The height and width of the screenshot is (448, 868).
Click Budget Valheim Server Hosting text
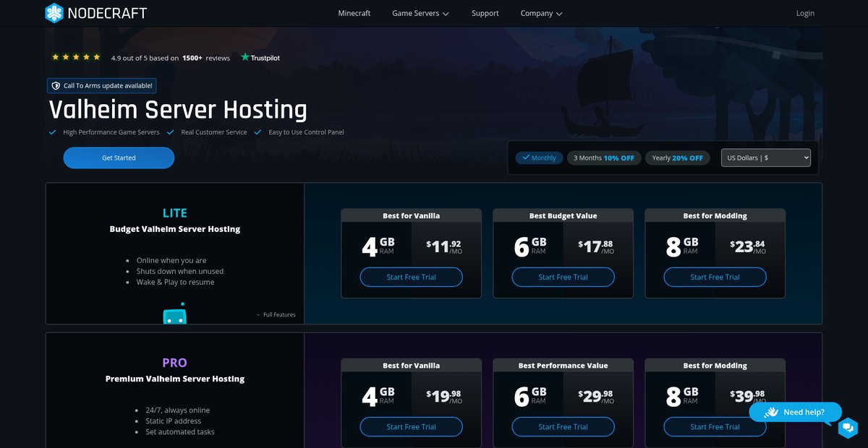tap(175, 229)
